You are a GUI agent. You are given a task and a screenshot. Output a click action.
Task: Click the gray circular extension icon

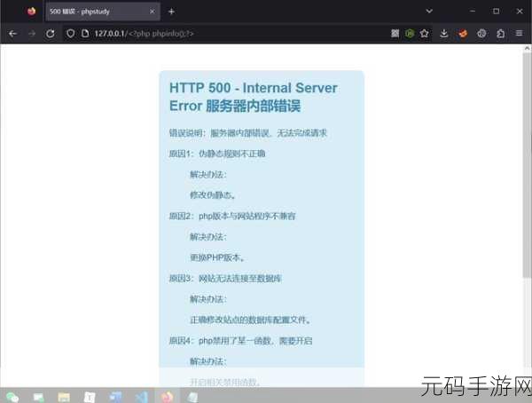(481, 34)
